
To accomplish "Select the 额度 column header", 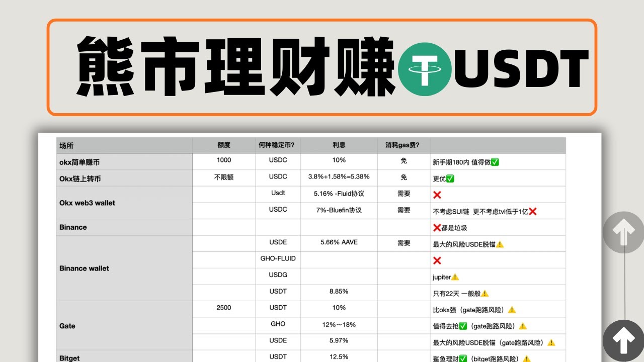I will (224, 145).
